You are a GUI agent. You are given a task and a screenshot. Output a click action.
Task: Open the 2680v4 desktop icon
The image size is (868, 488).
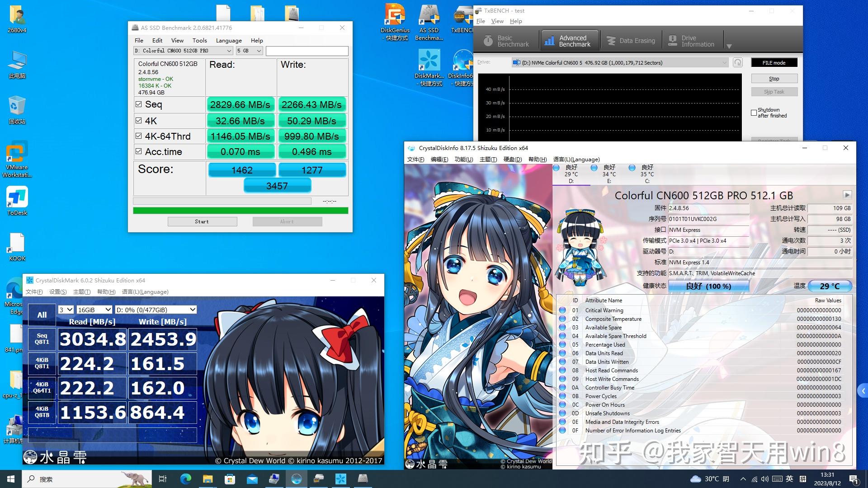[17, 19]
